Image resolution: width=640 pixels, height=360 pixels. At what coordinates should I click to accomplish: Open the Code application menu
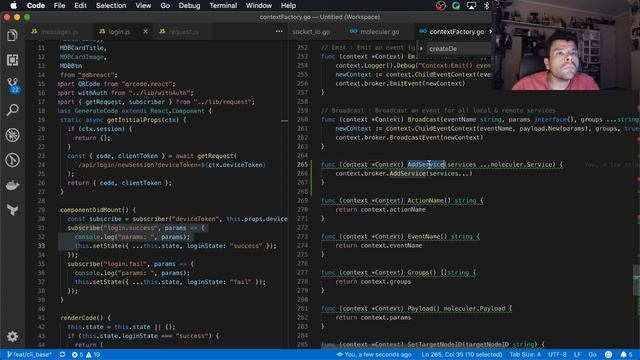tap(36, 6)
